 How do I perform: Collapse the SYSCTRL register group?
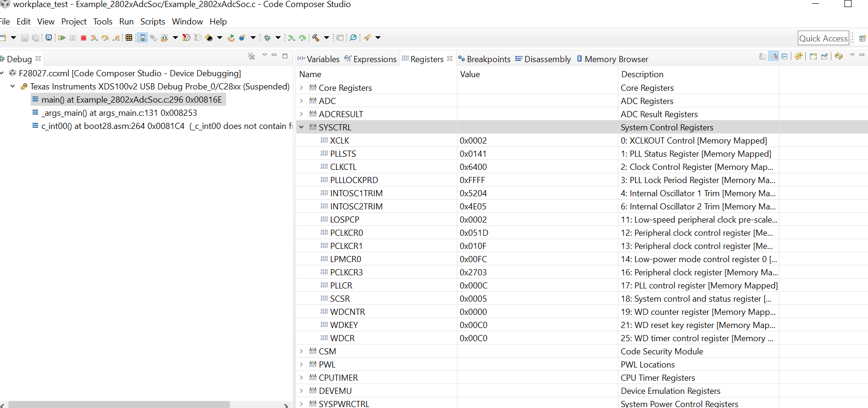click(301, 127)
